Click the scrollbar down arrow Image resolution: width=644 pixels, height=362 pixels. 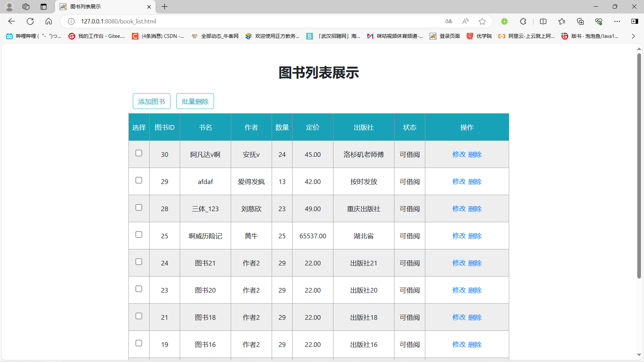(639, 355)
